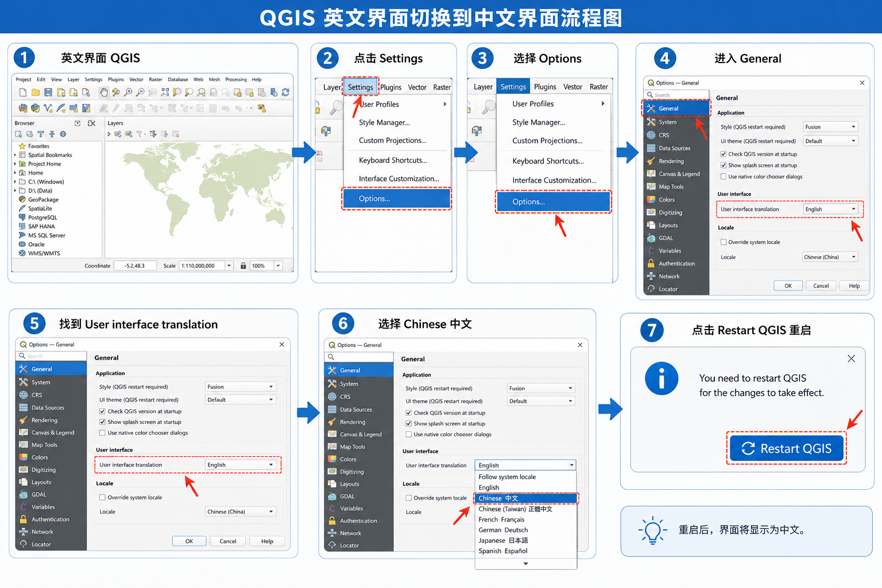
Task: Open Settings menu in step 1 menu bar
Action: pos(93,79)
